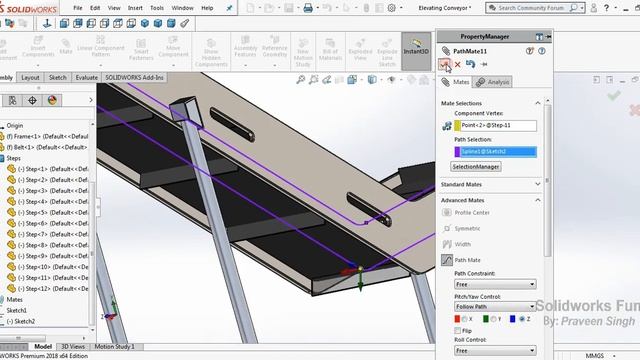Click the Display Style cube icon in heads-up toolbar
640x360 pixels.
pyautogui.click(x=372, y=80)
